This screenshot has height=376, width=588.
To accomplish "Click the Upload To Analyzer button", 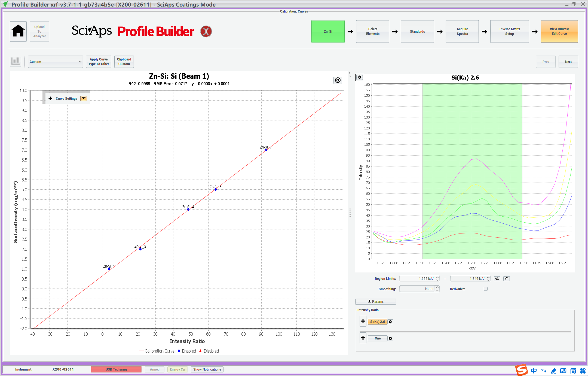I will 39,31.
